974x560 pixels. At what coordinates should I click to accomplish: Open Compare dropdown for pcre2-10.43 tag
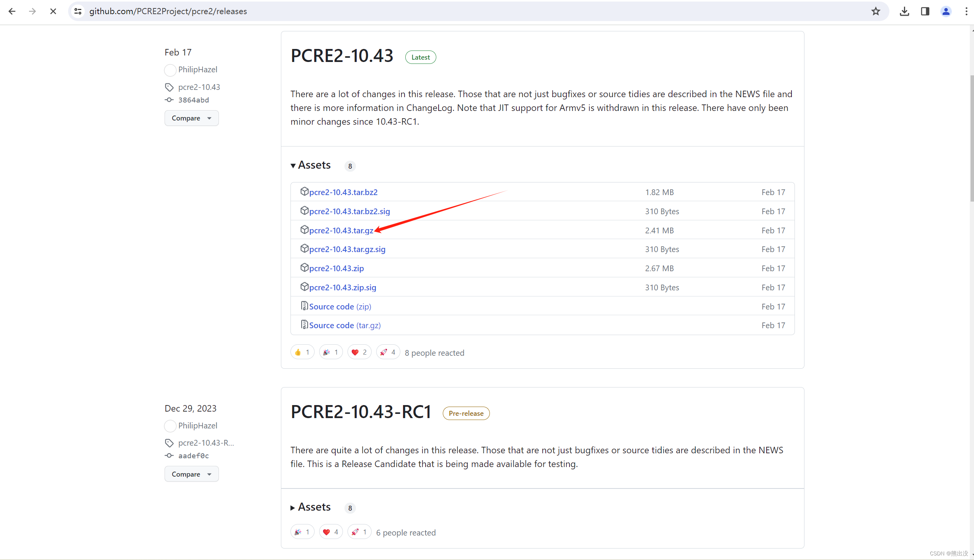tap(191, 118)
